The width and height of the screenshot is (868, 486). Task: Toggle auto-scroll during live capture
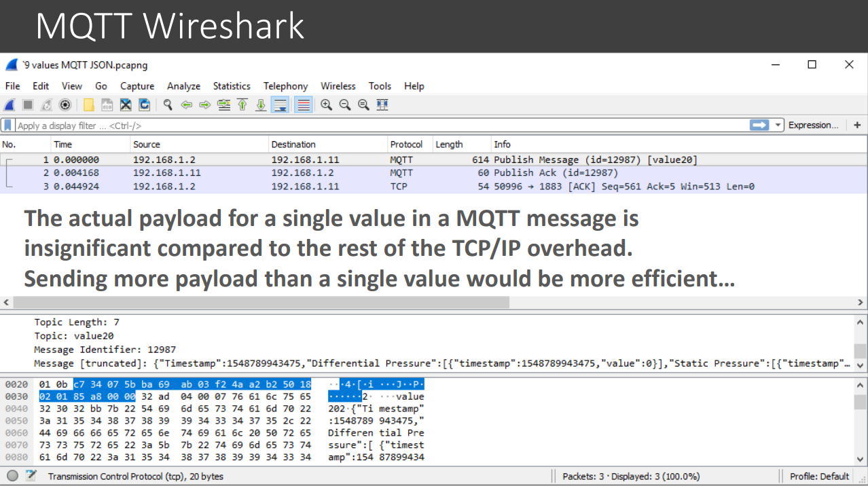point(280,105)
